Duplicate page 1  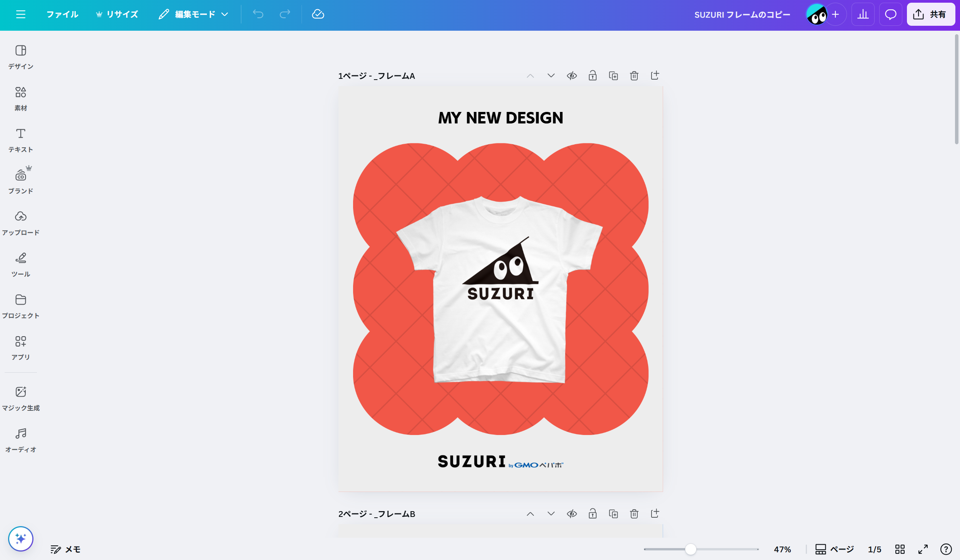click(x=613, y=76)
